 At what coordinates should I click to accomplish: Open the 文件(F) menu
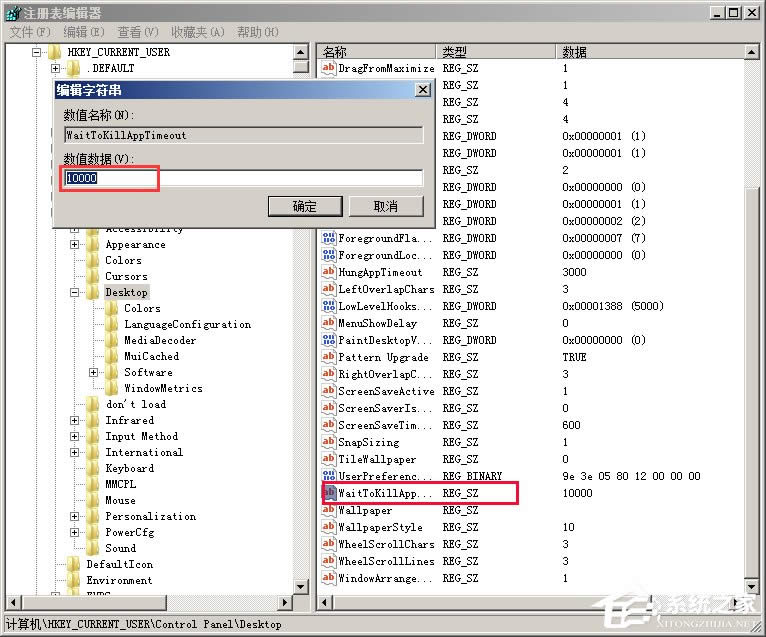tap(29, 32)
